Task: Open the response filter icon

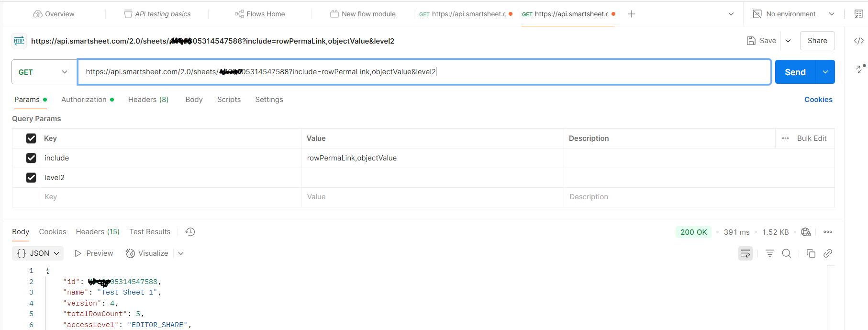Action: click(770, 253)
